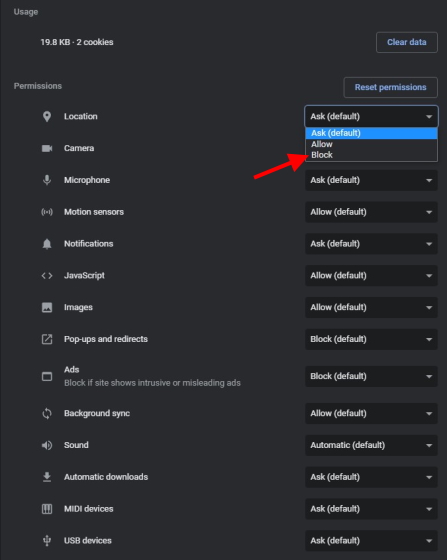Open the Notifications permission dropdown
Screen dimensions: 447x560
371,244
